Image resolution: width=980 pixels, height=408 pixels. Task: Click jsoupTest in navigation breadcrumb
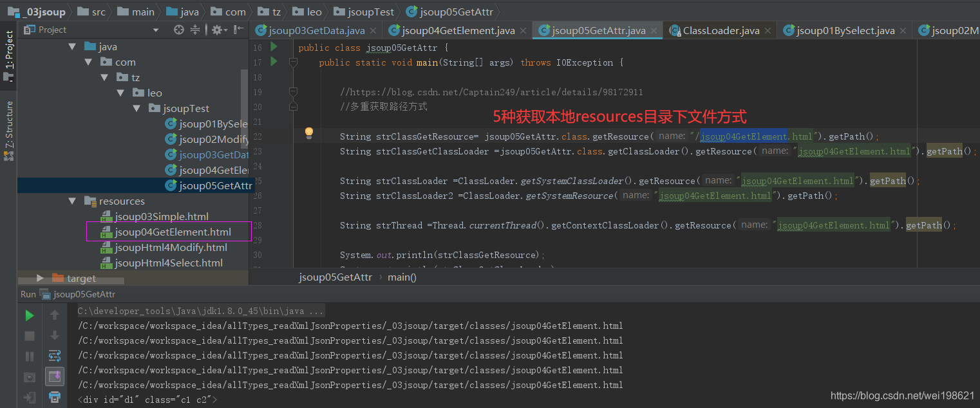(364, 11)
